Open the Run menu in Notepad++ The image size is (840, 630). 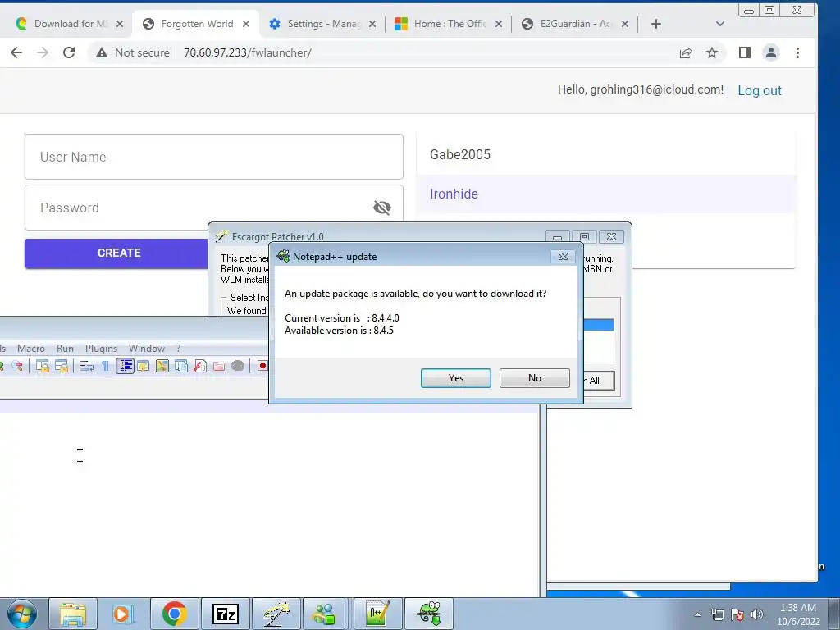coord(66,348)
